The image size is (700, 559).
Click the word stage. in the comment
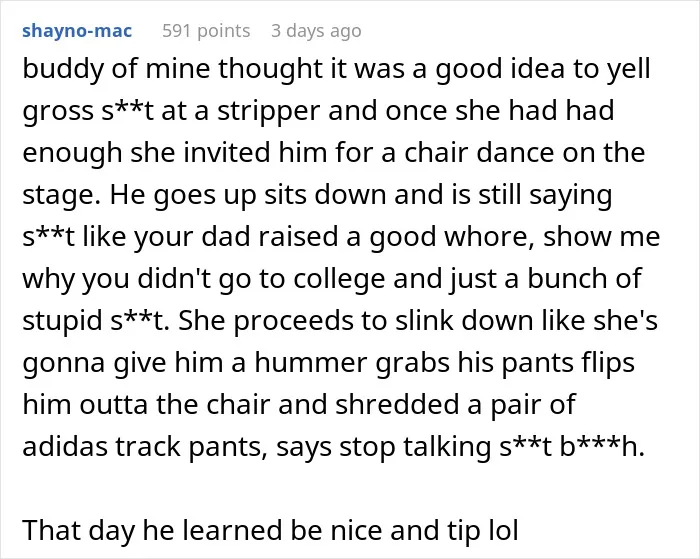(x=61, y=196)
